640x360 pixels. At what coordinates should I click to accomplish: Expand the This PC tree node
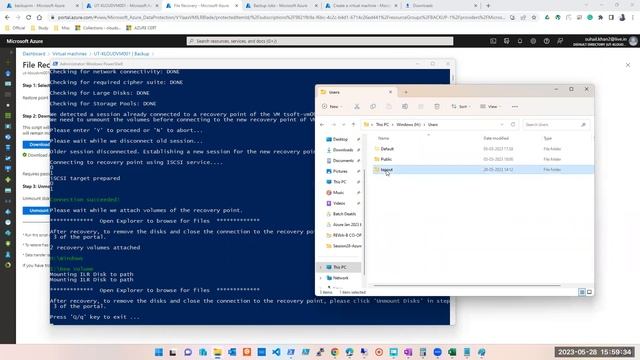tap(321, 267)
